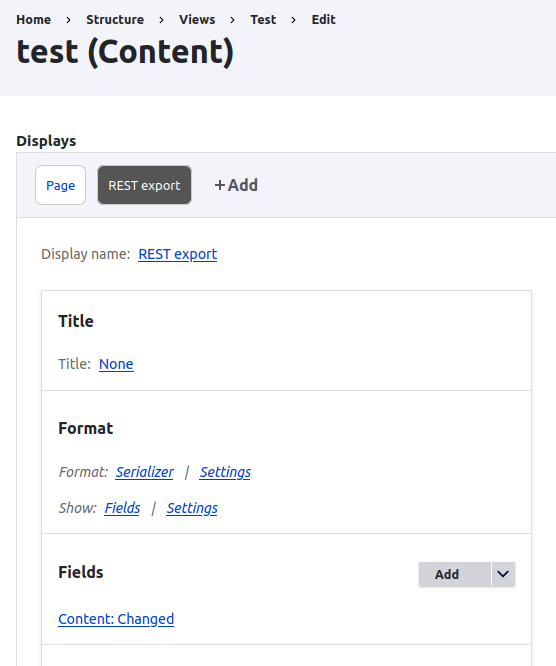556x666 pixels.
Task: Go to the Home breadcrumb
Action: point(34,20)
